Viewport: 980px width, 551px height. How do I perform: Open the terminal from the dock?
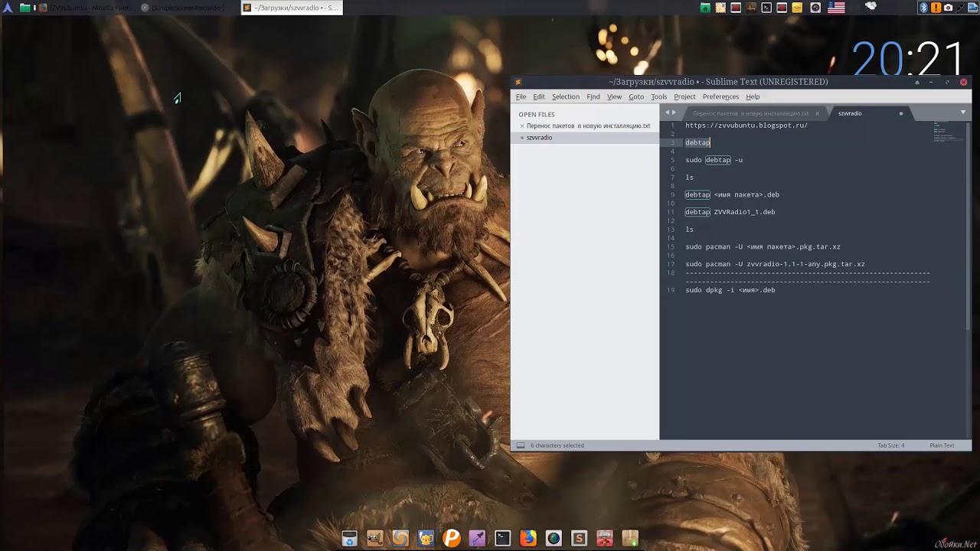click(502, 538)
